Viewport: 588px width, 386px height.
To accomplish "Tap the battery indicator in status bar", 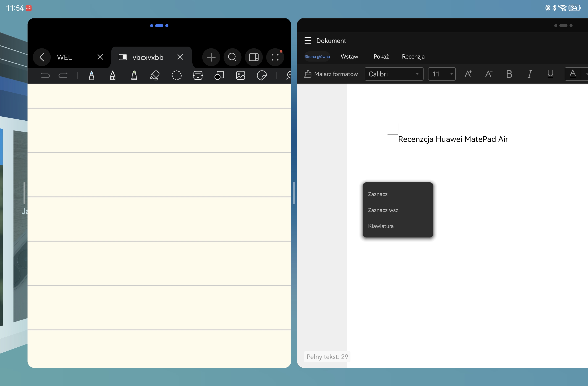I will [x=575, y=8].
